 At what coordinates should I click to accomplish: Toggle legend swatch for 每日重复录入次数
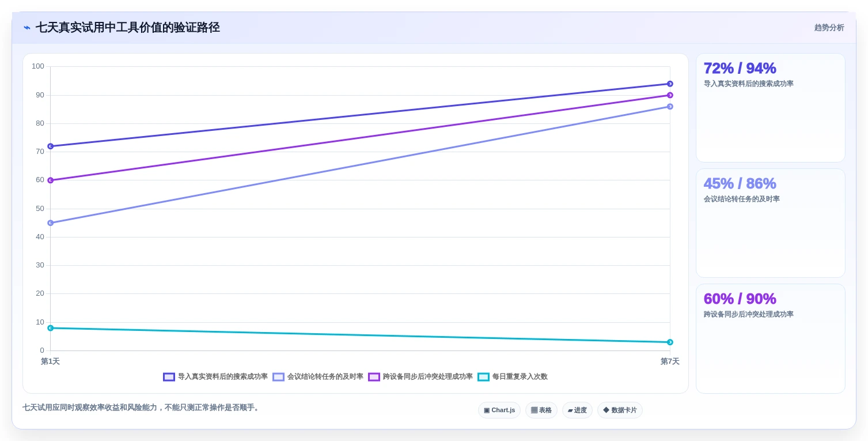(x=483, y=377)
